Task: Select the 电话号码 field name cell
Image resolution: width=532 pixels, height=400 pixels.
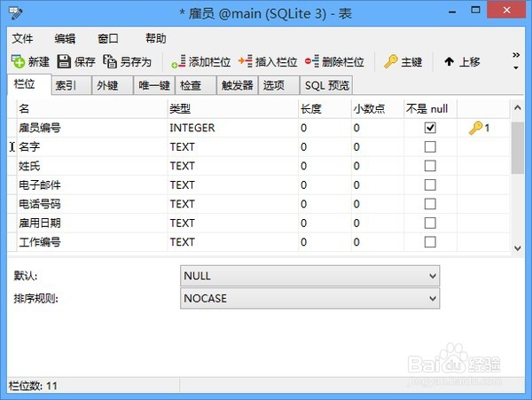Action: 92,204
